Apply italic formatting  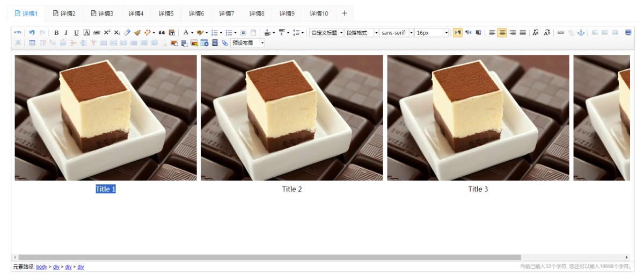(x=66, y=33)
